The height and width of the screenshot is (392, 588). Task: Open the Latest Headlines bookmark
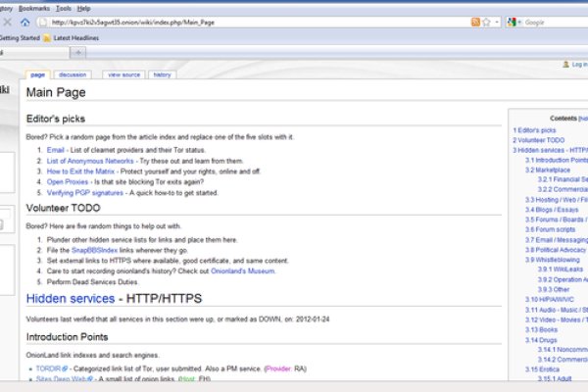tap(76, 38)
